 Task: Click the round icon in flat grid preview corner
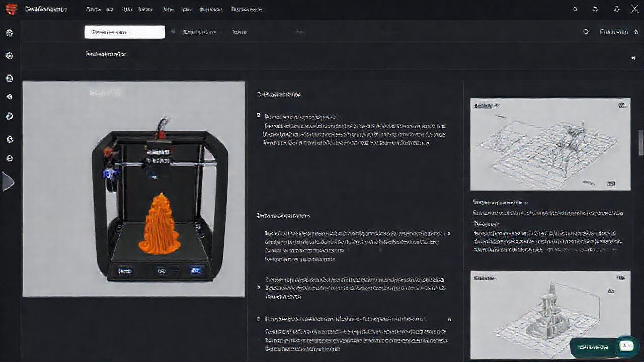point(622,106)
